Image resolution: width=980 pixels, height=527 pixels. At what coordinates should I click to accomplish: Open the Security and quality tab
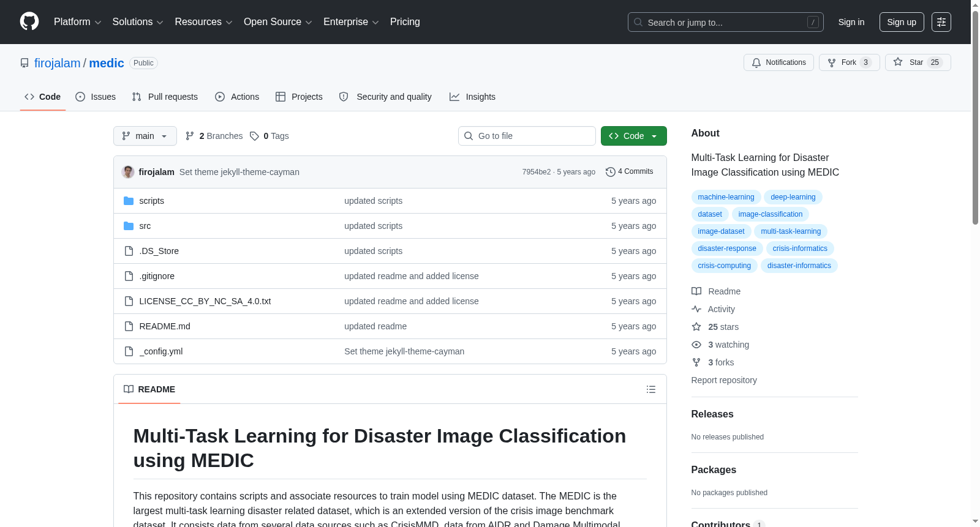pyautogui.click(x=385, y=97)
